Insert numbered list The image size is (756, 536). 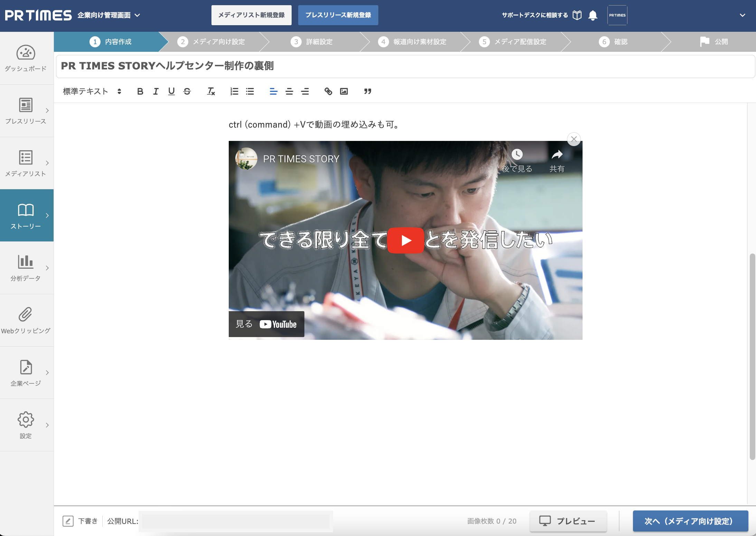click(234, 92)
